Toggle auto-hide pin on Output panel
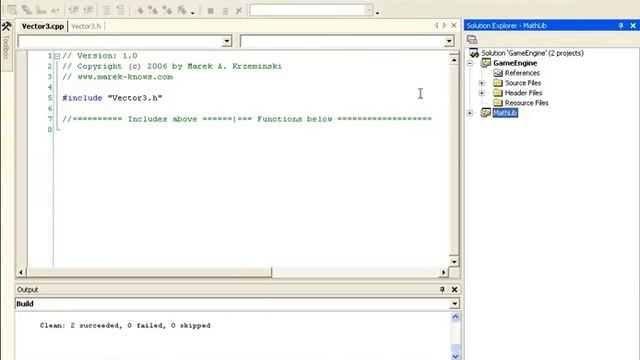Image resolution: width=640 pixels, height=360 pixels. (442, 289)
